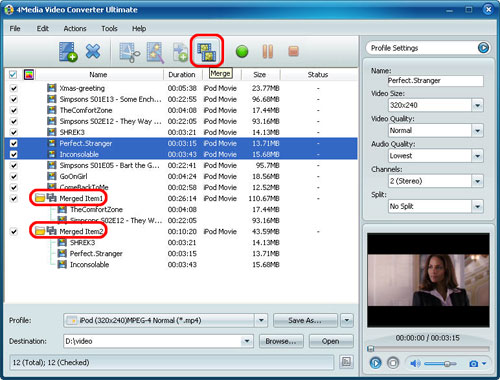Uncheck the Merged Item2 checkbox
This screenshot has width=500, height=380.
[14, 231]
